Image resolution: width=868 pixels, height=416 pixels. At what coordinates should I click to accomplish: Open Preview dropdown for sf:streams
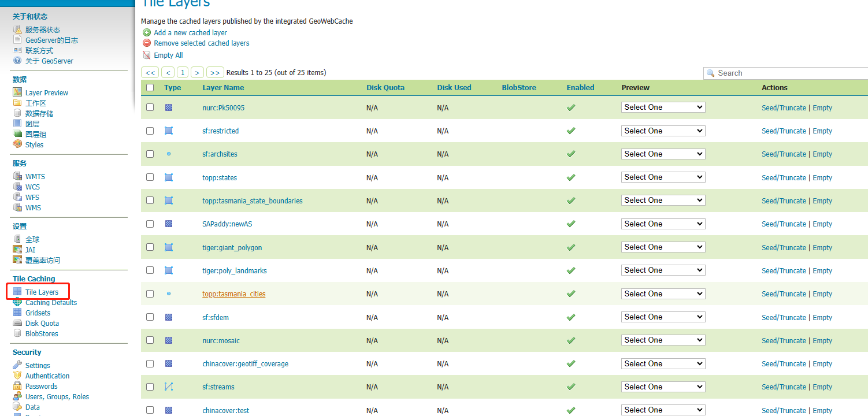coord(663,387)
